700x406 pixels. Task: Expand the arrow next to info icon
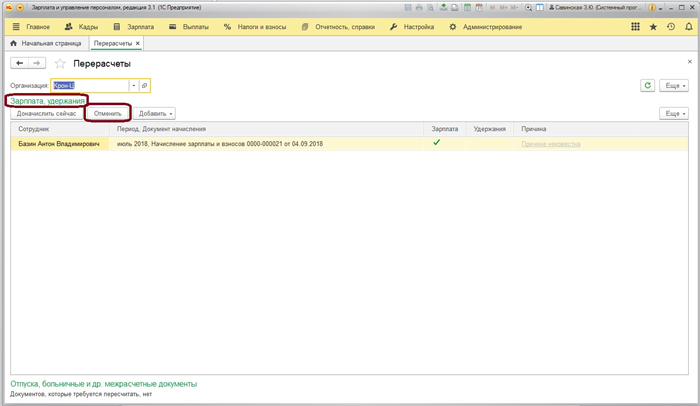[660, 8]
